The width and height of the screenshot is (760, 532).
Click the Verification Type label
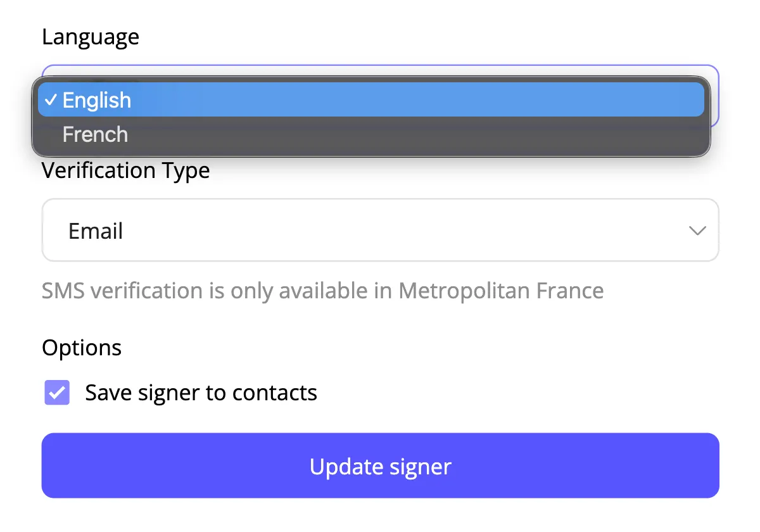pos(125,170)
